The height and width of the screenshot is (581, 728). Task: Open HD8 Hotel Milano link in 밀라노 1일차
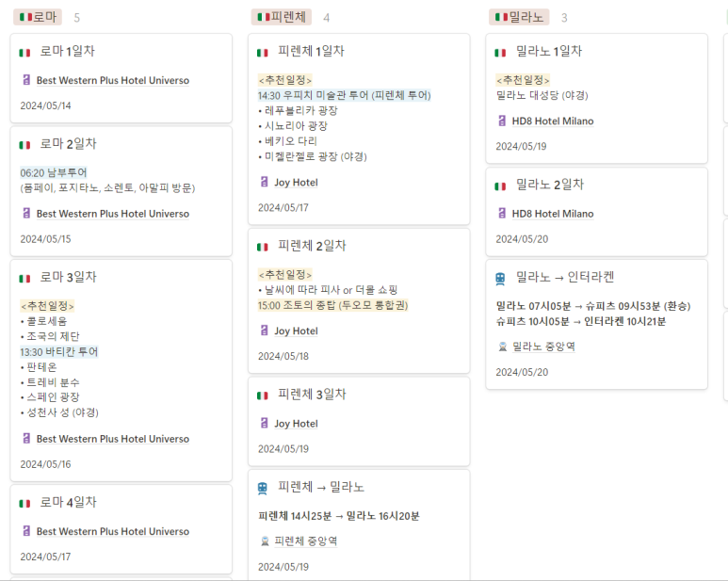click(x=554, y=121)
